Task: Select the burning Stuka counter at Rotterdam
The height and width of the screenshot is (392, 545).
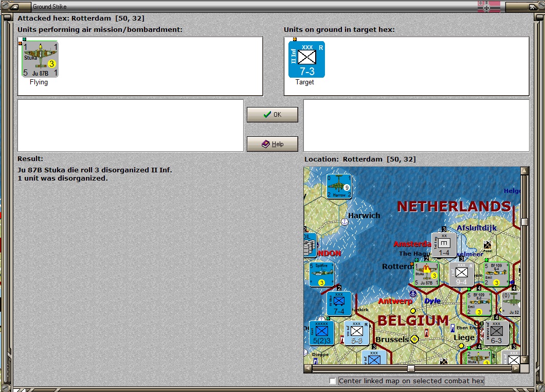Action: [x=426, y=274]
